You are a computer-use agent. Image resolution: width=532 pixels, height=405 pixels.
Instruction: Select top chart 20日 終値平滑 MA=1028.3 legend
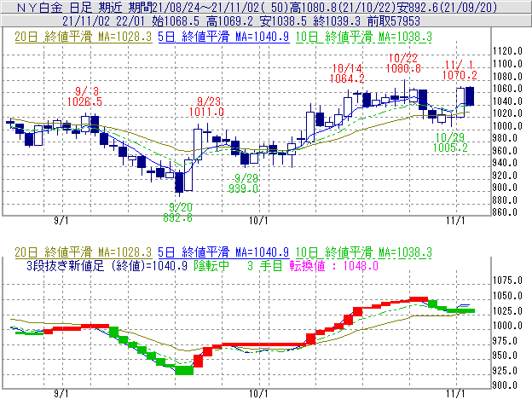84,37
